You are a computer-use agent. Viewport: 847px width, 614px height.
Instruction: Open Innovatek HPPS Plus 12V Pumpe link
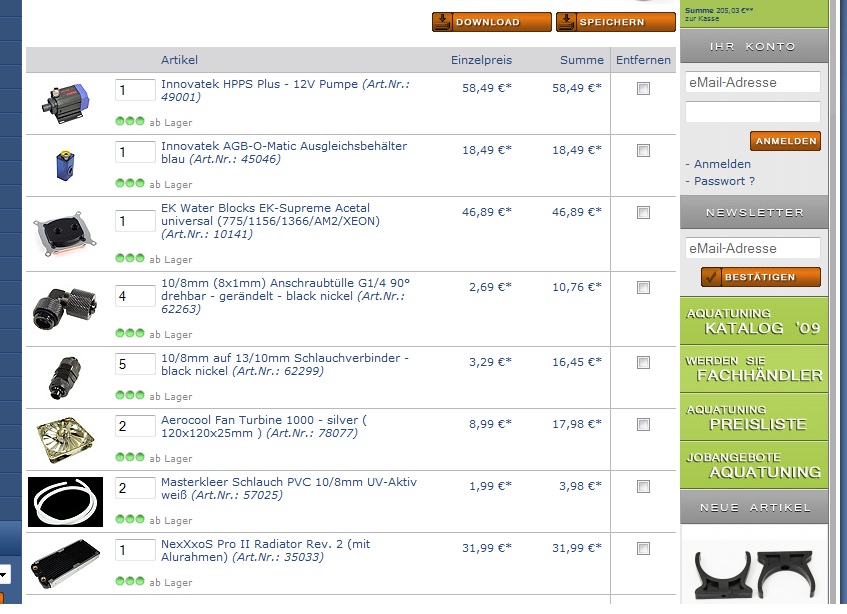(285, 91)
